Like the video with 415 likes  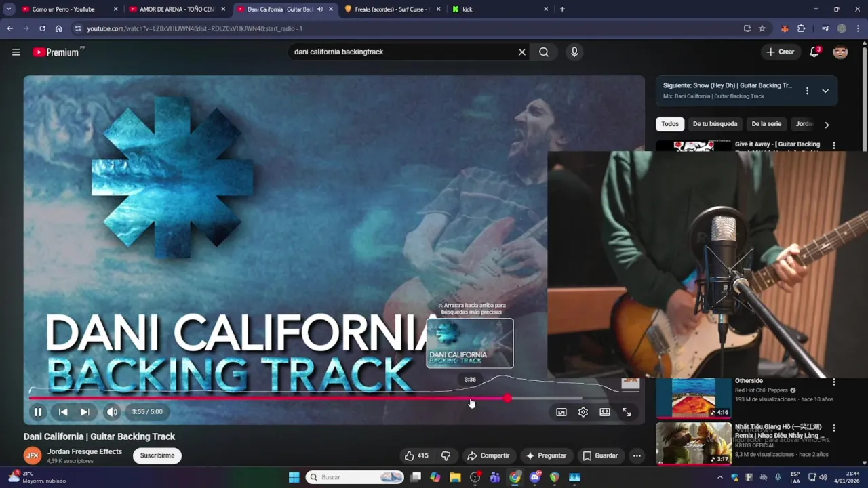click(x=416, y=456)
